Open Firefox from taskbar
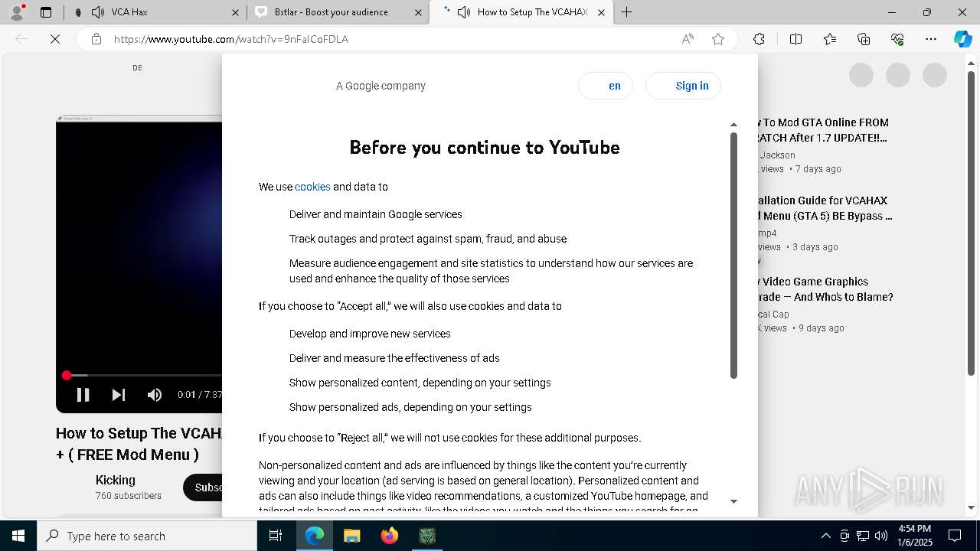980x551 pixels. tap(390, 536)
